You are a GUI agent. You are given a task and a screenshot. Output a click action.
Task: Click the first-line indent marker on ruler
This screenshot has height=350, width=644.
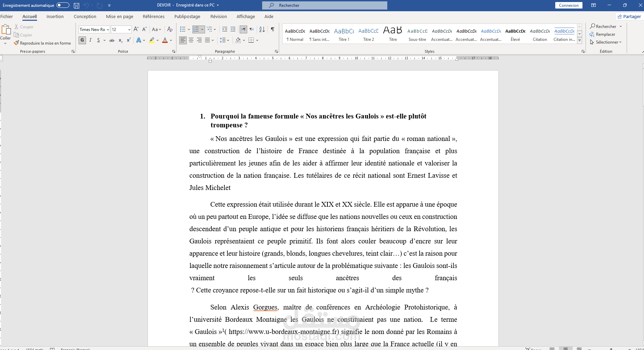coord(200,57)
